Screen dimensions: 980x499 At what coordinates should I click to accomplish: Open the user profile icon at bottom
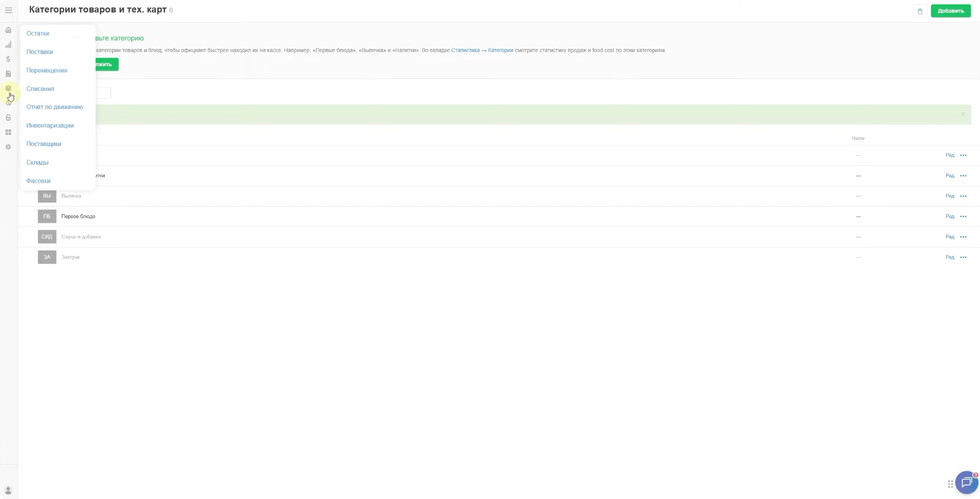coord(8,490)
